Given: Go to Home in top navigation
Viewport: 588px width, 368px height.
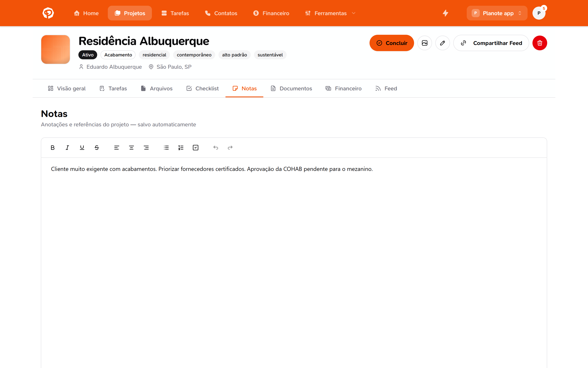Looking at the screenshot, I should (x=86, y=13).
